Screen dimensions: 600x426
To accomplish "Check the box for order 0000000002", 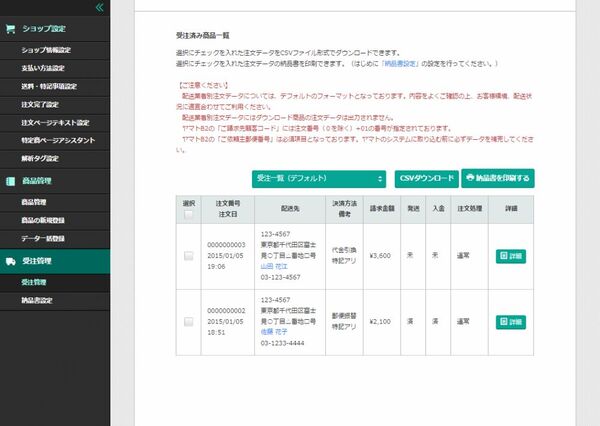I will (188, 322).
